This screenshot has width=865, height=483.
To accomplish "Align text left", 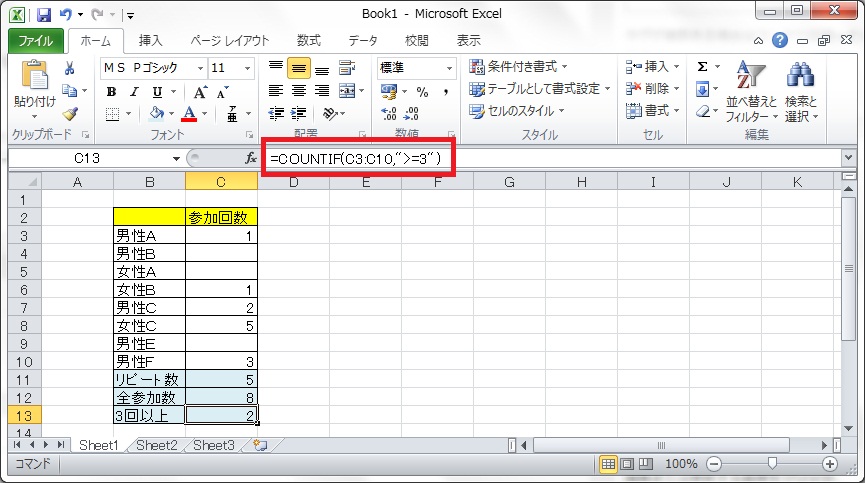I will (275, 90).
